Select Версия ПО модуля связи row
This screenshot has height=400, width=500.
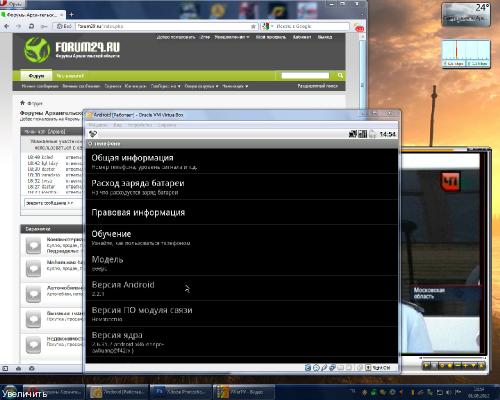[x=242, y=313]
